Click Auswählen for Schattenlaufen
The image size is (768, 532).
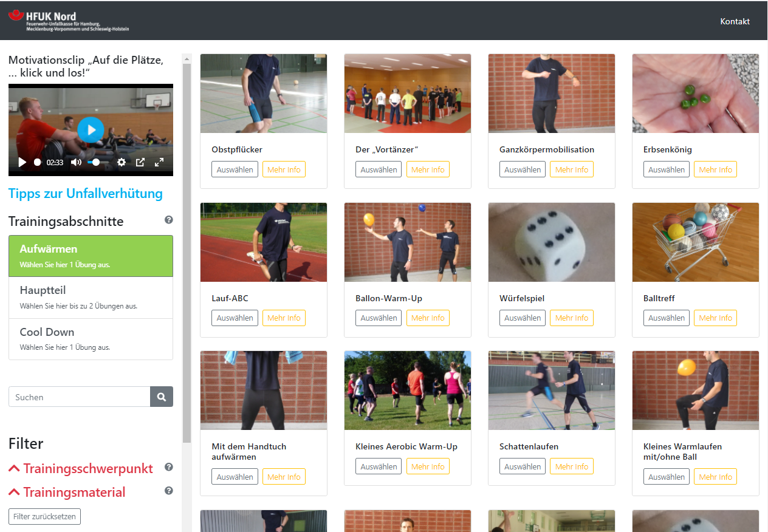pos(523,466)
